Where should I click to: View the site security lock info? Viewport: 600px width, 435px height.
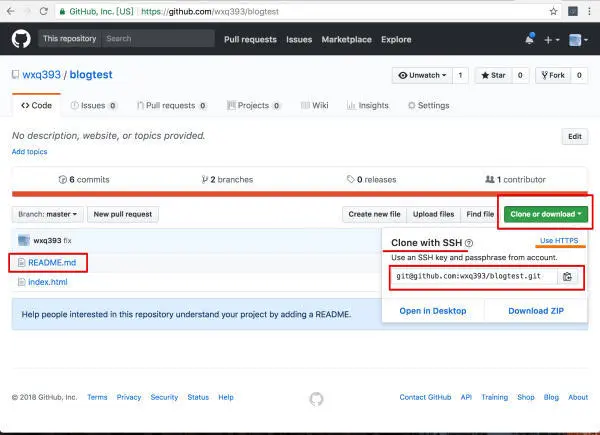point(62,11)
